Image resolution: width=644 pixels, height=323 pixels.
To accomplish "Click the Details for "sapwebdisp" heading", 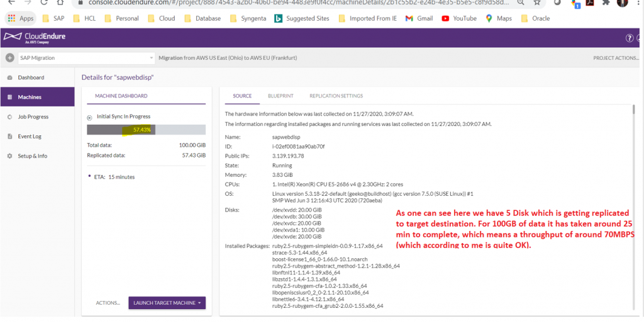I will [118, 77].
